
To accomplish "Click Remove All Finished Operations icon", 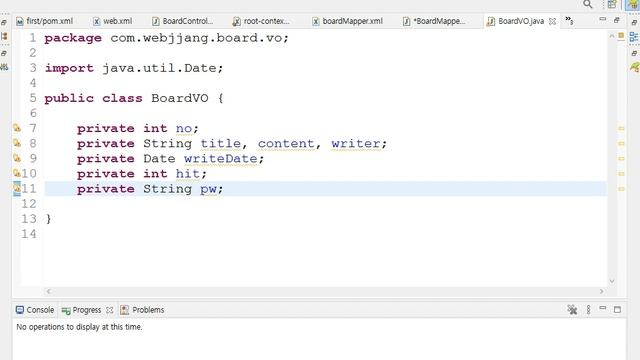I will [x=572, y=310].
